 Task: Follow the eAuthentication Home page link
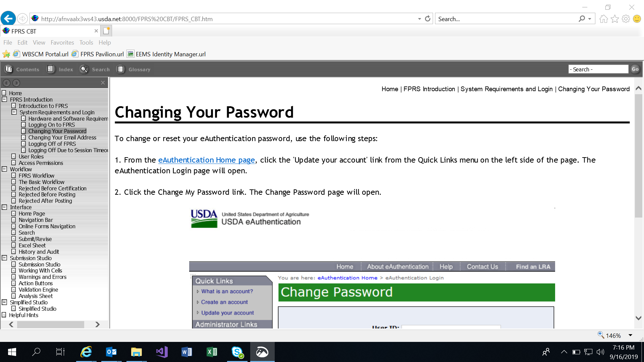(206, 160)
